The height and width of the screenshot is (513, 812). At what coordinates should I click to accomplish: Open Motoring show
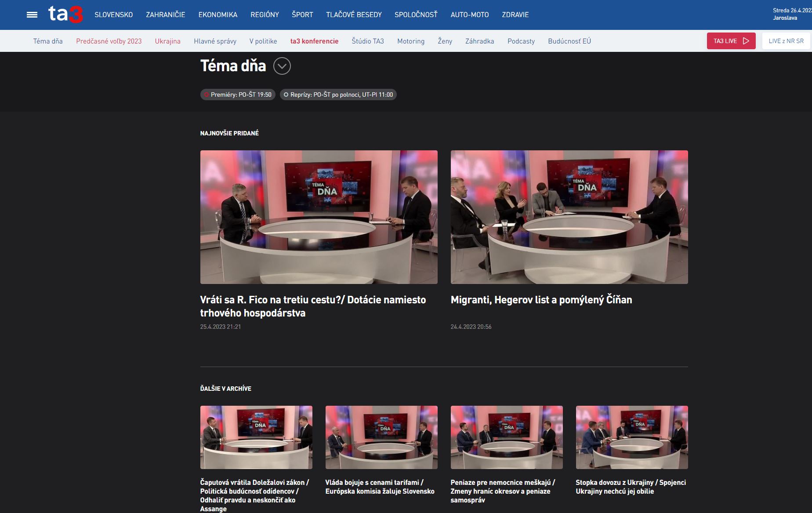click(x=411, y=41)
